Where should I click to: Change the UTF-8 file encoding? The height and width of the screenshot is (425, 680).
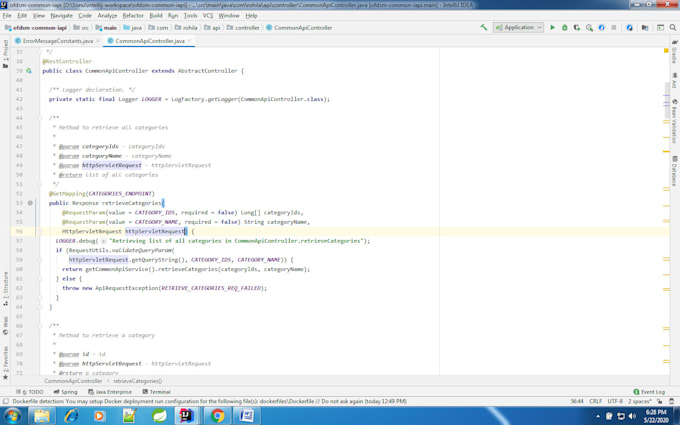coord(615,402)
